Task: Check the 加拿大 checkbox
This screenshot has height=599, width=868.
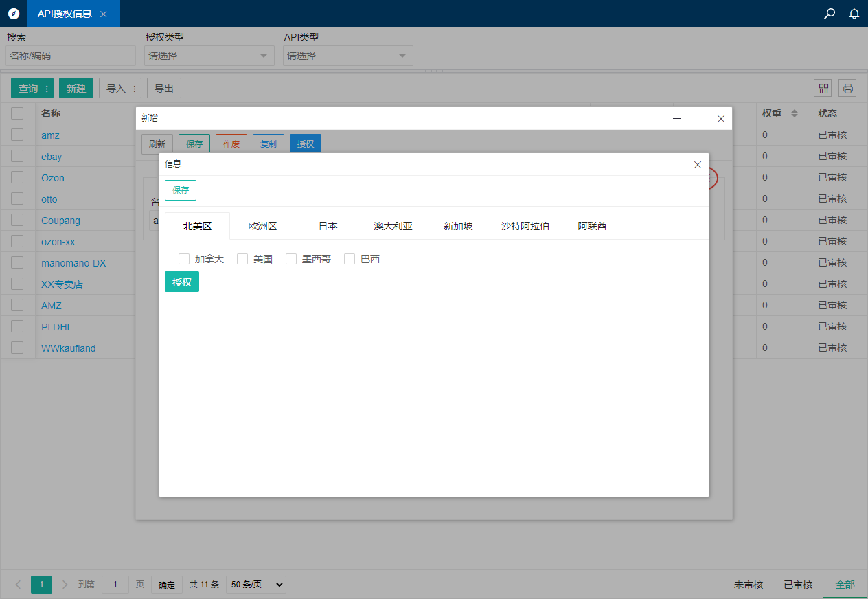Action: pyautogui.click(x=184, y=259)
